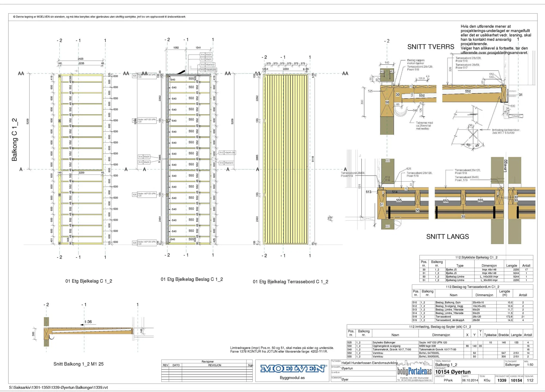Click the "Beslag_Balkong_Gulv" table cell
The height and width of the screenshot is (392, 545).
(448, 302)
